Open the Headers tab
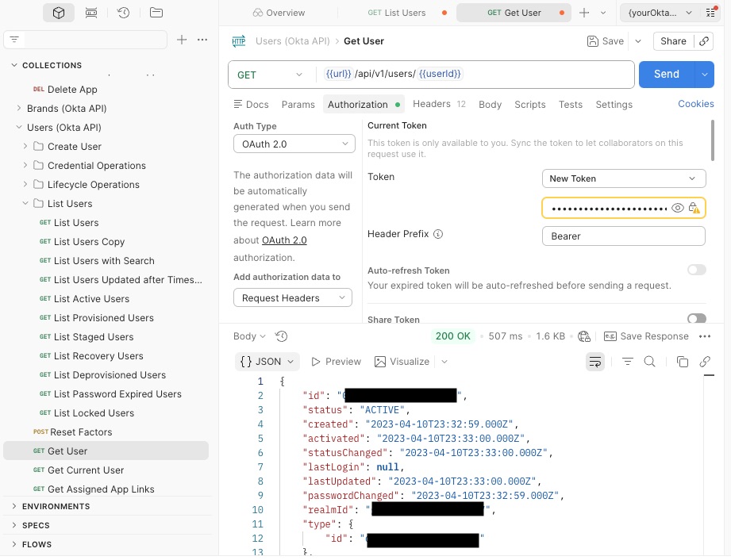This screenshot has width=731, height=560. point(439,104)
